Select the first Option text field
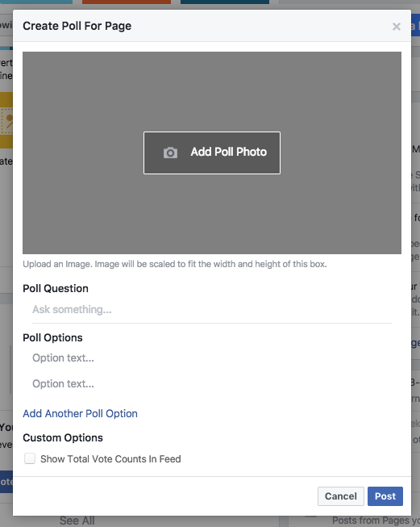420x527 pixels. point(212,358)
